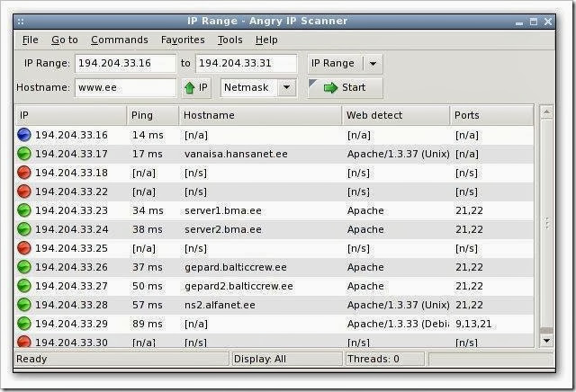Screen dimensions: 576x392
Task: Select the IP address 194.204.33.27
Action: pos(72,286)
